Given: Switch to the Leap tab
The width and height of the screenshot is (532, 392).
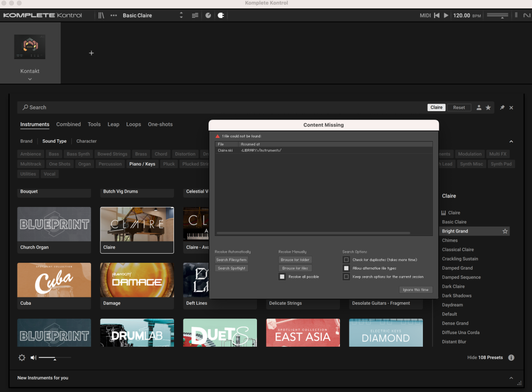Looking at the screenshot, I should (113, 124).
